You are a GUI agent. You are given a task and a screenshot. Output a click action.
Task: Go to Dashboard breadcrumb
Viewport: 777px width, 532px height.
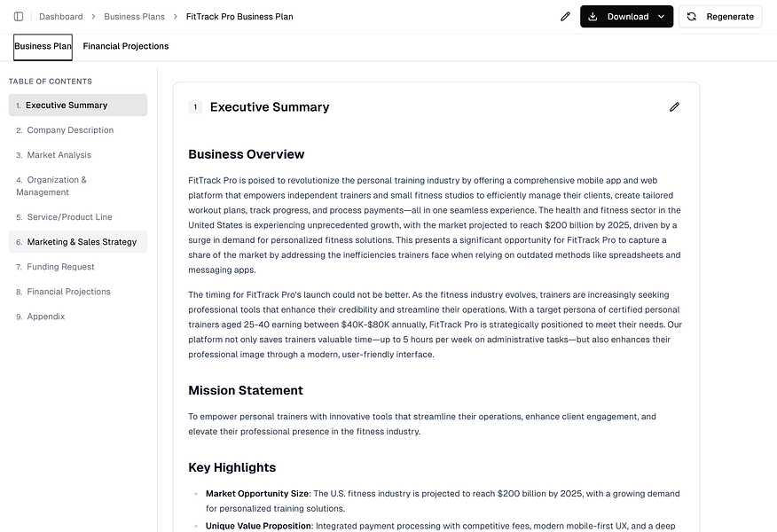[x=61, y=16]
